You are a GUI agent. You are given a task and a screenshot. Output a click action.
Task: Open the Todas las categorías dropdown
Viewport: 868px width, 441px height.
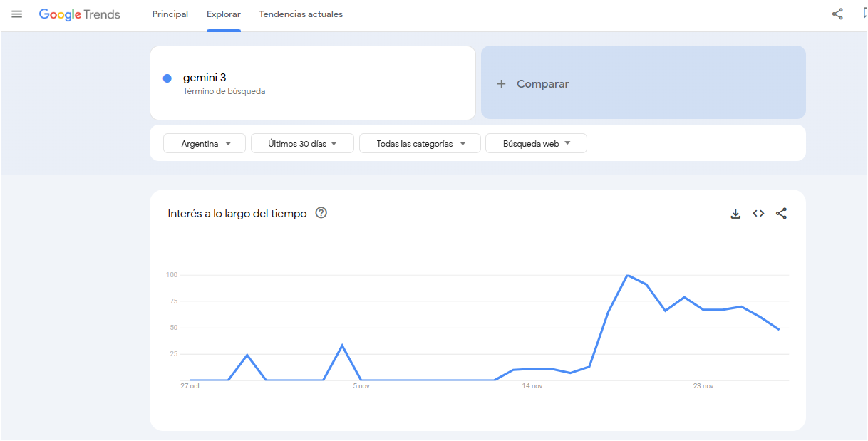(419, 143)
